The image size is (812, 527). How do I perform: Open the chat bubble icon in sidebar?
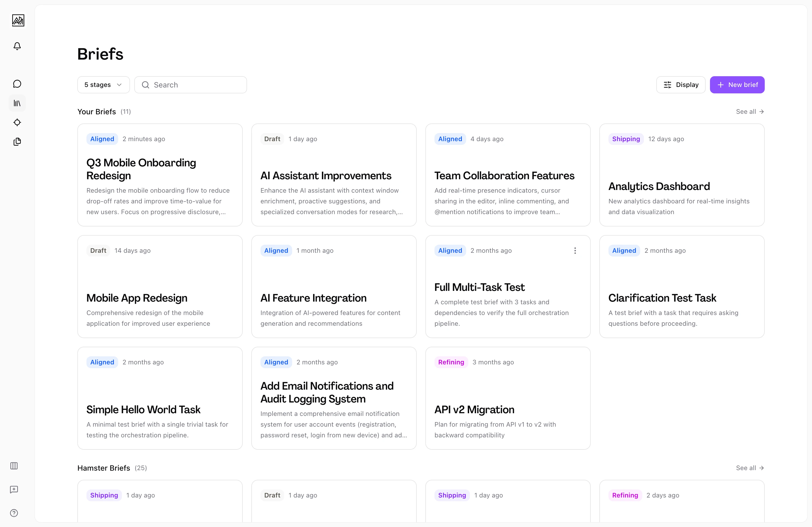point(17,84)
